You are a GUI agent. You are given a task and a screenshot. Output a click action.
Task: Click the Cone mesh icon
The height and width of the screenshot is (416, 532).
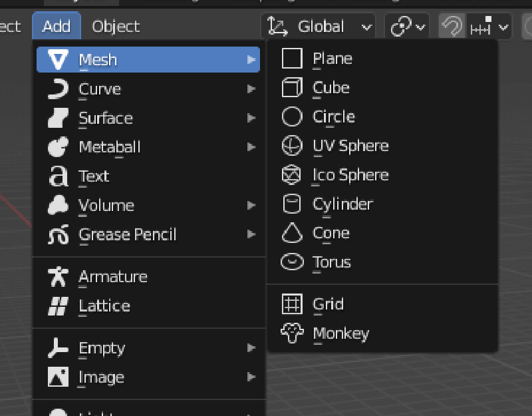click(292, 233)
